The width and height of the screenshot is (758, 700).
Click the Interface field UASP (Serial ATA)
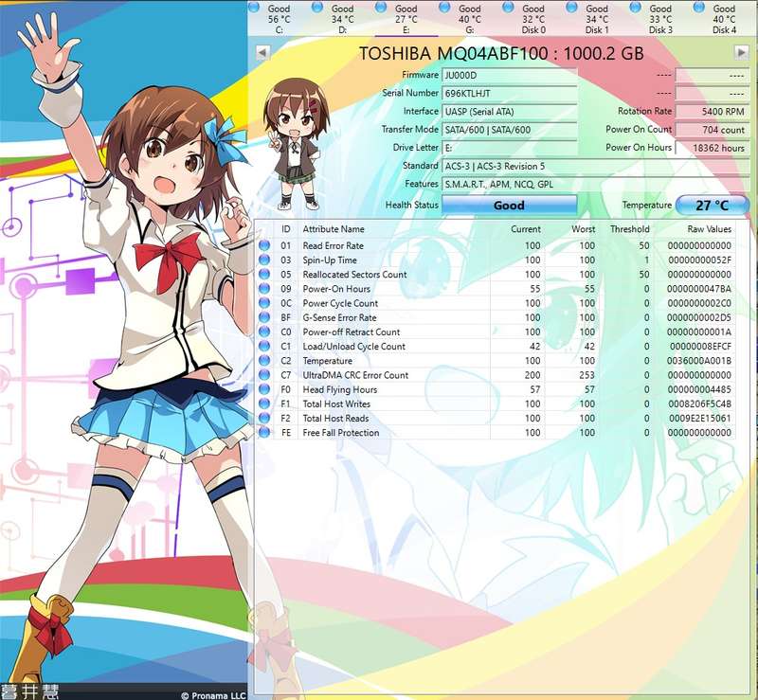pos(510,112)
